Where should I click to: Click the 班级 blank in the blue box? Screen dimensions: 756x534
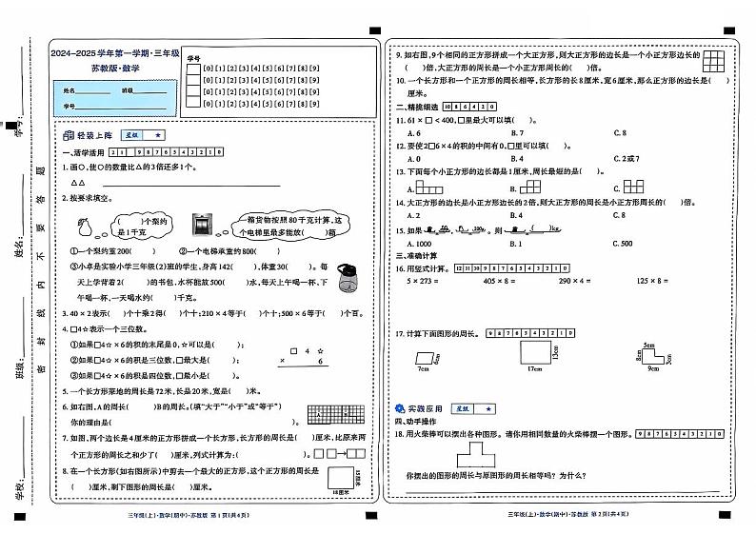click(x=150, y=91)
